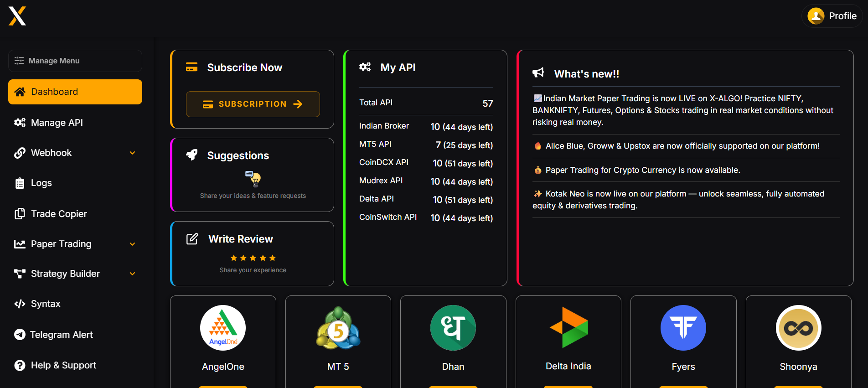Click the Telegram Alert paper-plane icon
This screenshot has width=868, height=388.
click(20, 335)
